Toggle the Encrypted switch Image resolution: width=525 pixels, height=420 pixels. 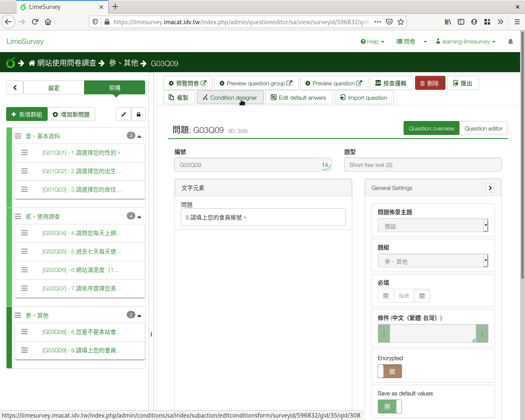tap(390, 371)
